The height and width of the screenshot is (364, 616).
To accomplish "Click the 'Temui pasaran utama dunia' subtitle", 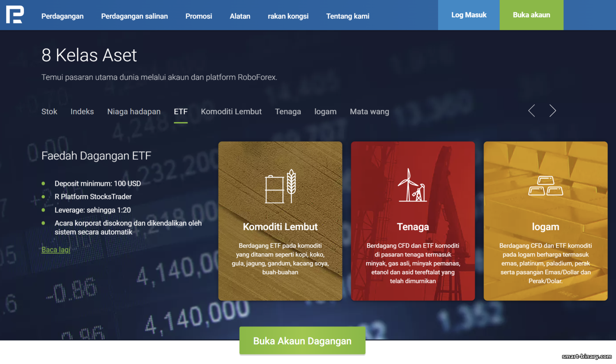I will [159, 77].
